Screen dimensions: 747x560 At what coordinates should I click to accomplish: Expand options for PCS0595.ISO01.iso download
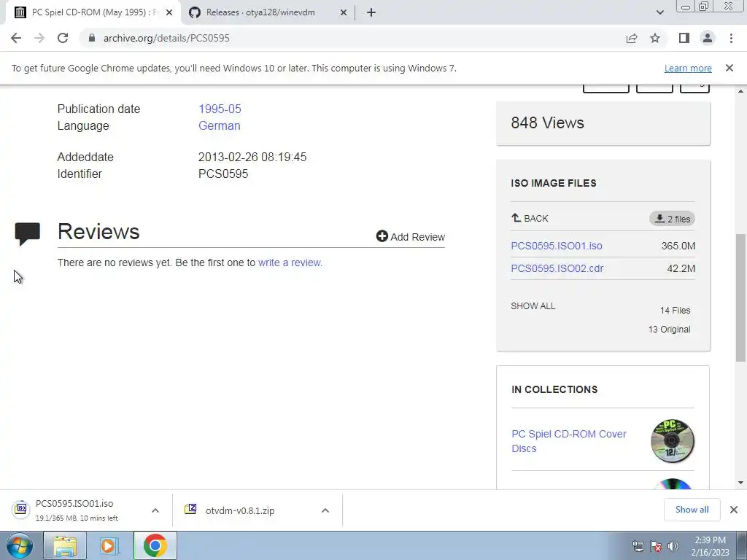pos(155,510)
